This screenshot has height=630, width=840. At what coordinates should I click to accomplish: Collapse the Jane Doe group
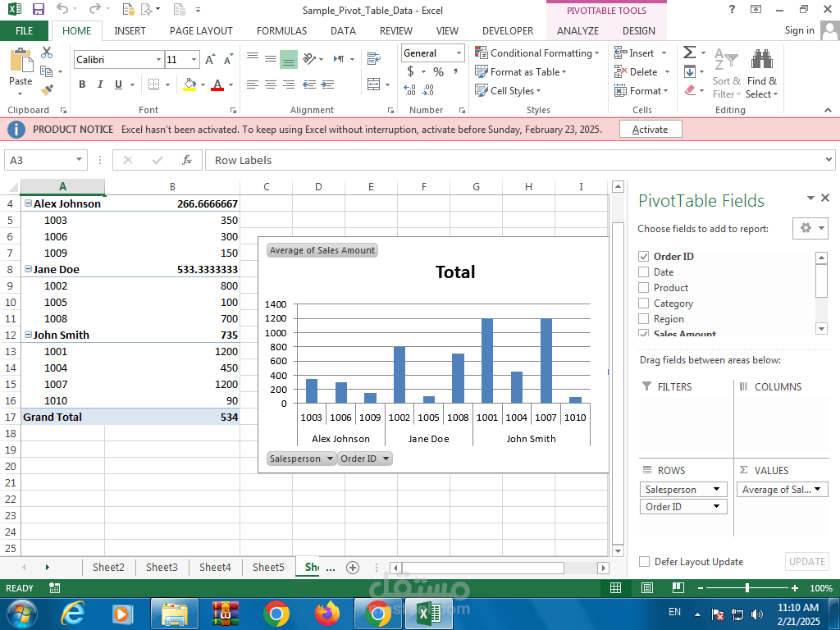point(28,268)
